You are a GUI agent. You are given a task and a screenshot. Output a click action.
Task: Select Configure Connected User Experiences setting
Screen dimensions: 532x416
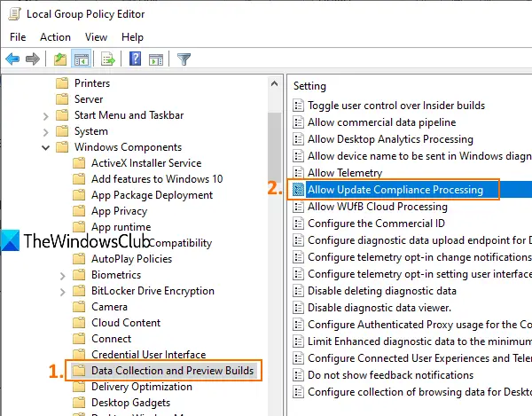click(419, 358)
